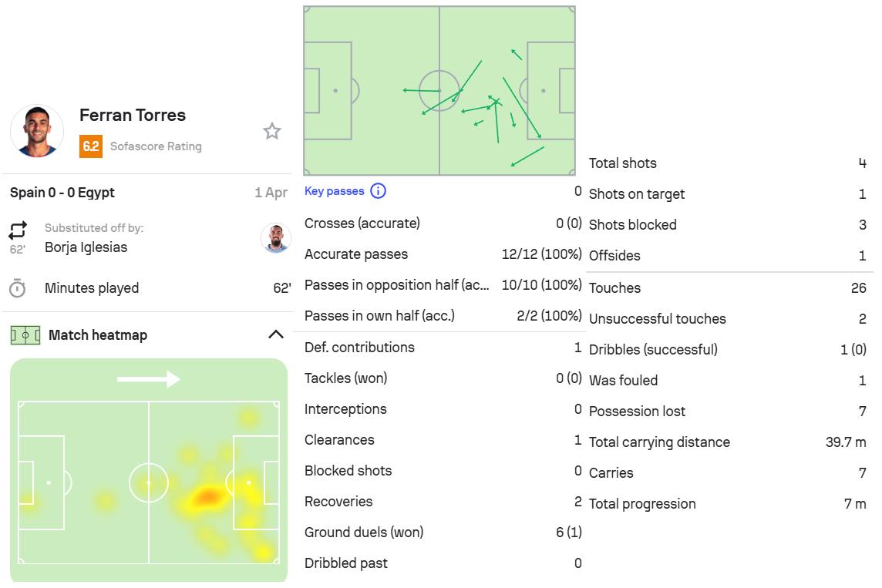Select the Accurate passes stat row
Image resolution: width=882 pixels, height=588 pixels.
[443, 254]
